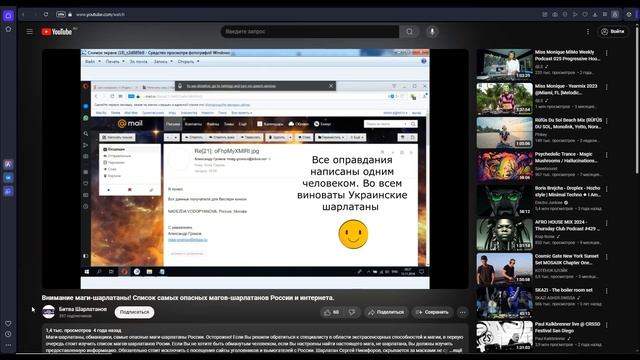Viewport: 640px width, 360px height.
Task: Open SKAZI The boiler room set thumbnail
Action: pyautogui.click(x=504, y=302)
